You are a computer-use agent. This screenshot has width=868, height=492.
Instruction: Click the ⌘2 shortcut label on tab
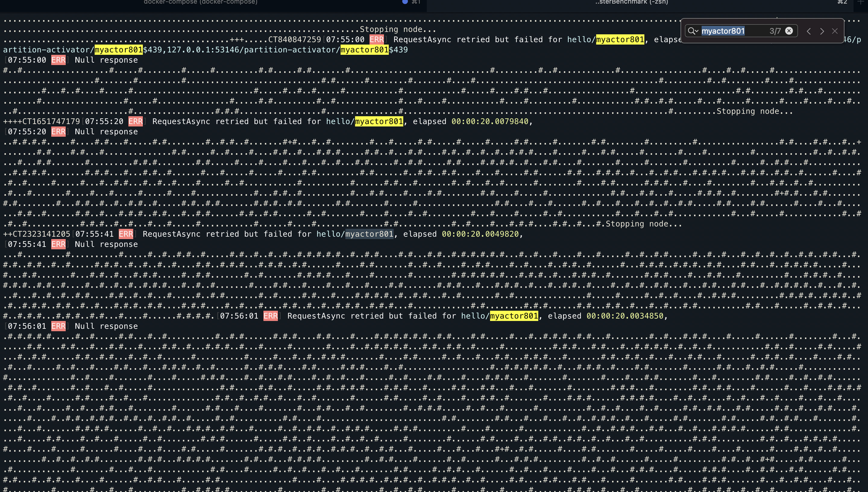pyautogui.click(x=842, y=2)
